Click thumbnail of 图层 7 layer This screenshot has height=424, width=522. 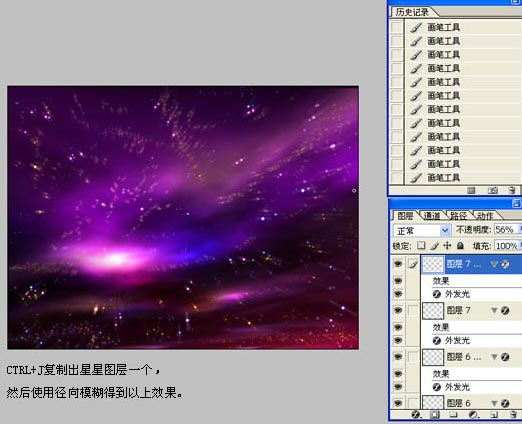point(433,311)
